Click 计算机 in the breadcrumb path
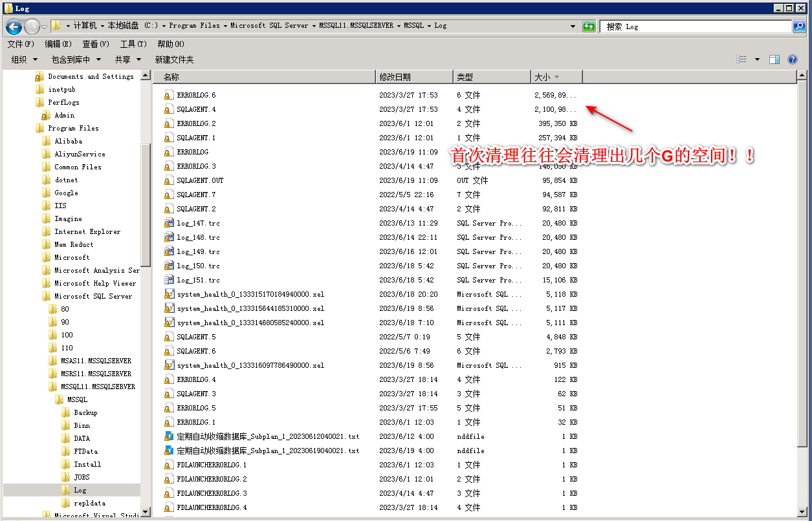The height and width of the screenshot is (521, 812). pyautogui.click(x=85, y=26)
